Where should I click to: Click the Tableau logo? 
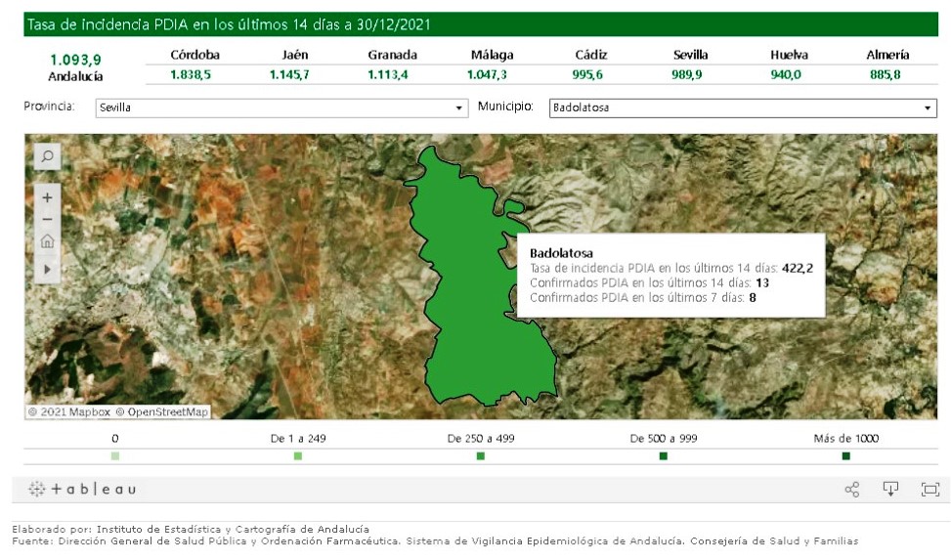(82, 489)
